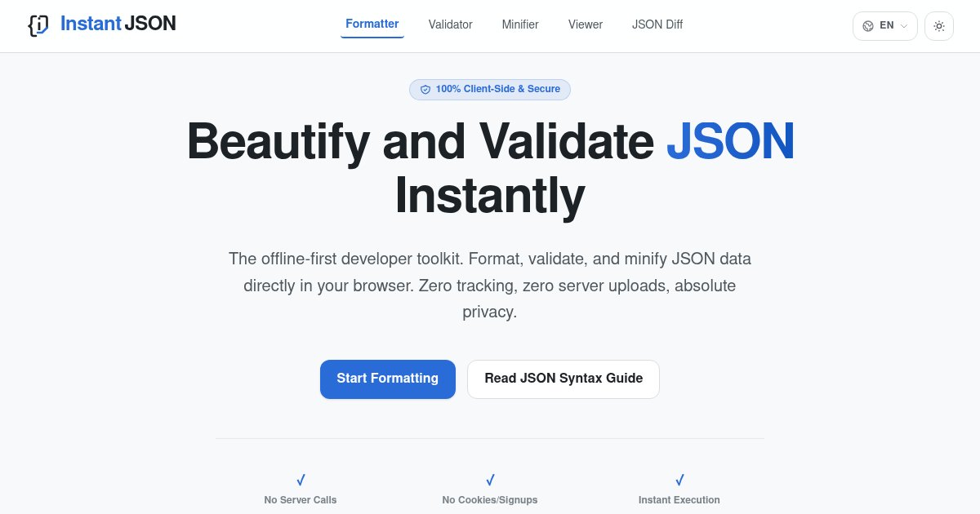Viewport: 980px width, 514px height.
Task: Click the checkmark above No Server Calls
Action: [301, 480]
